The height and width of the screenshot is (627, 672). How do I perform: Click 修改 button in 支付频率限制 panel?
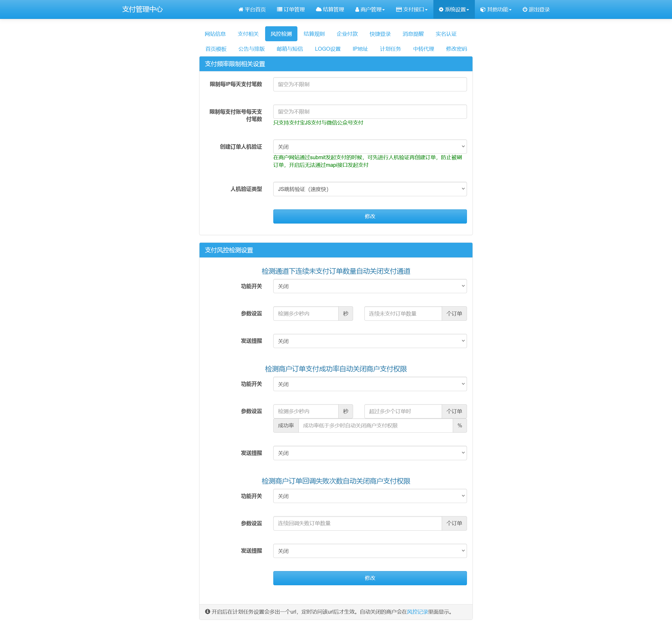point(369,216)
